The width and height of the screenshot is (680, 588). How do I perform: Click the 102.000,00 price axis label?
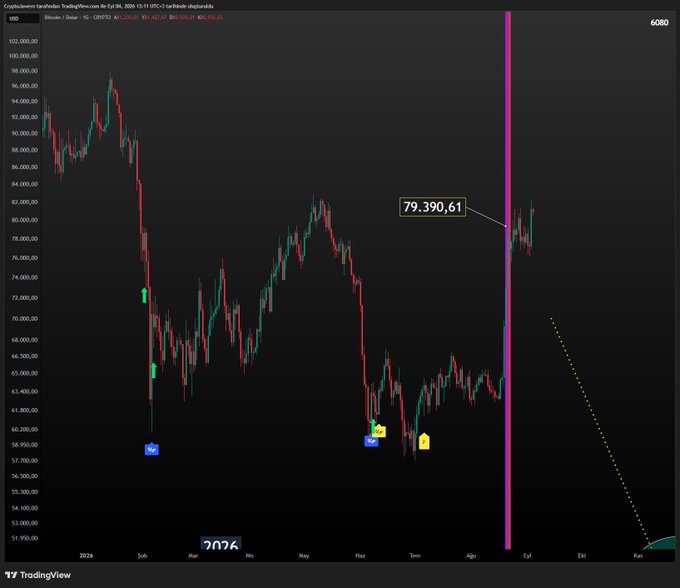pos(23,41)
